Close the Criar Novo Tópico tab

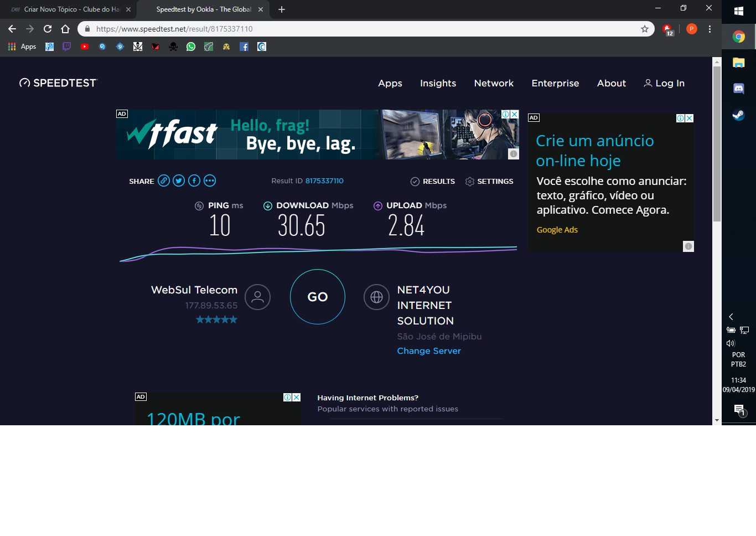click(x=128, y=9)
